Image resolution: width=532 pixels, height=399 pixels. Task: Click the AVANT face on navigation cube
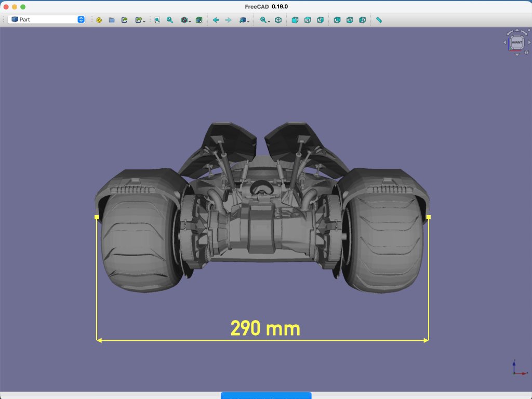516,43
